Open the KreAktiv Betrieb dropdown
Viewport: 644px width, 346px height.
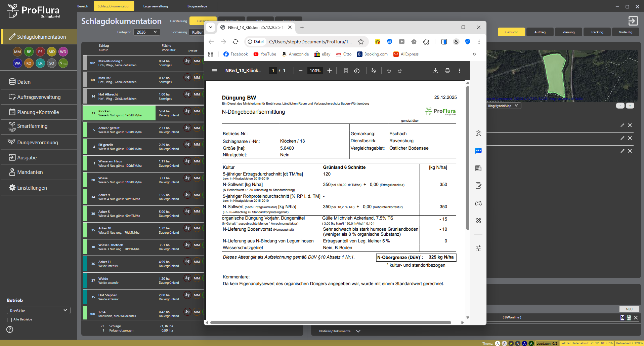[38, 310]
